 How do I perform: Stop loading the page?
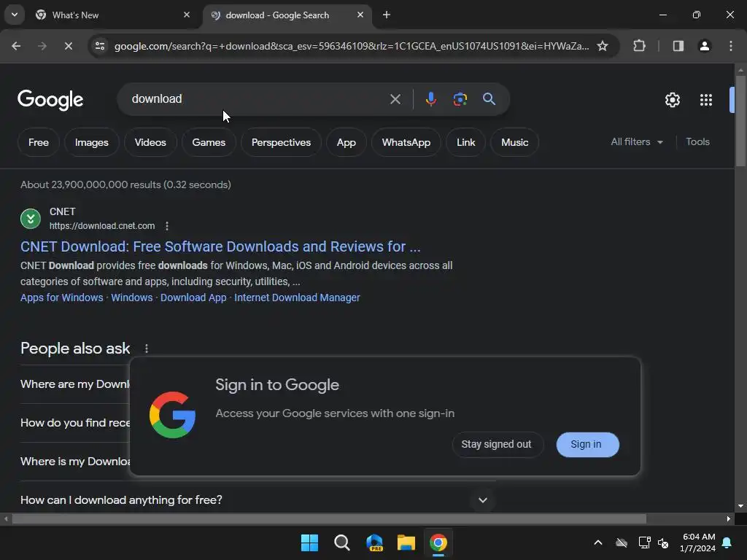coord(68,46)
